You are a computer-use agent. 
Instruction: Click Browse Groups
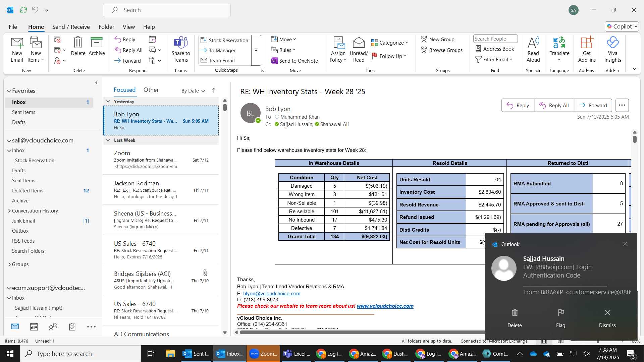pyautogui.click(x=442, y=50)
